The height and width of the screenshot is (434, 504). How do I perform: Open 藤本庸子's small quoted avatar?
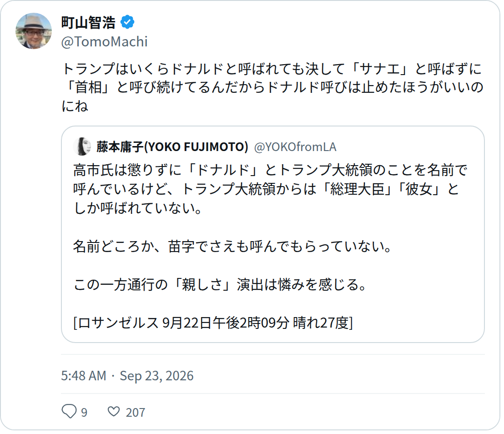(x=82, y=146)
